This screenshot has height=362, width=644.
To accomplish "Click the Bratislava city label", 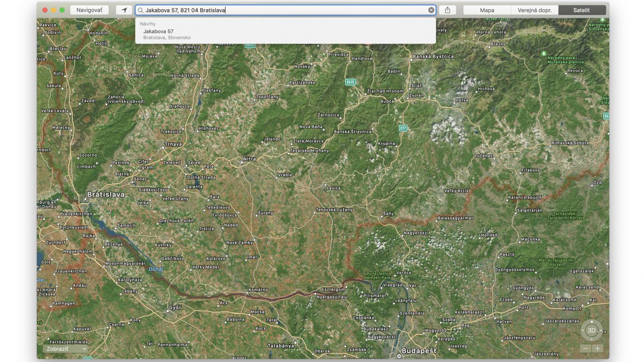I will [x=106, y=194].
